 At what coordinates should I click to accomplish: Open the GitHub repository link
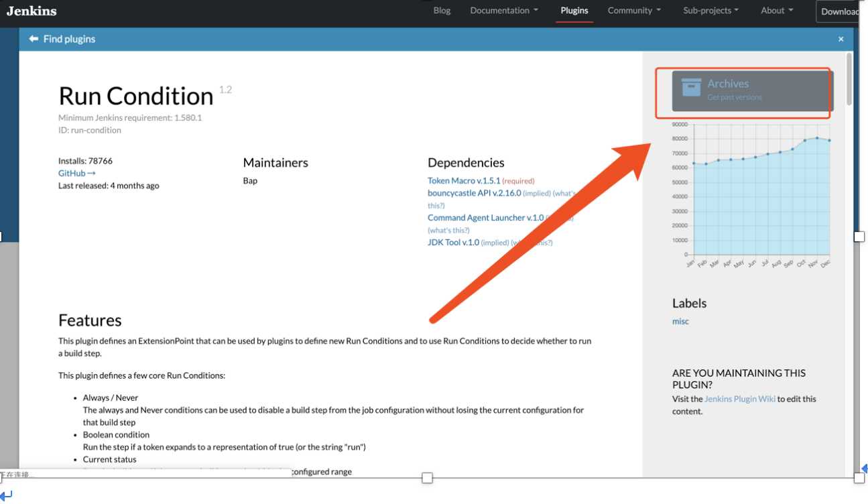pos(77,173)
